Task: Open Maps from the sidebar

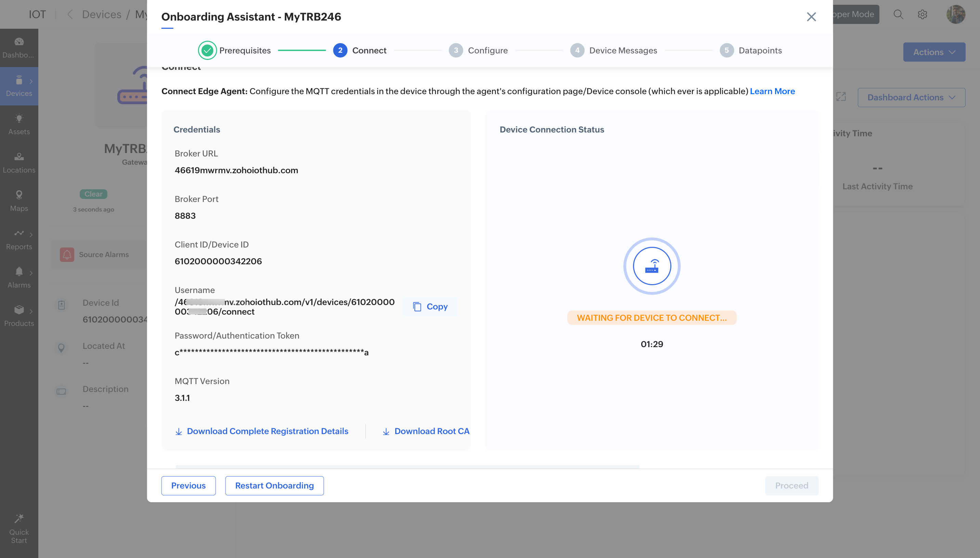Action: [x=19, y=195]
